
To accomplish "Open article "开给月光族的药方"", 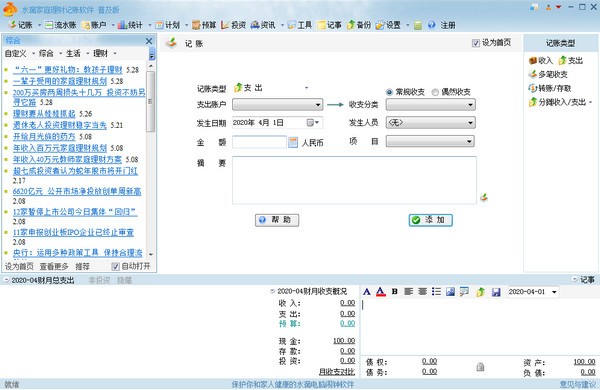I will click(x=44, y=137).
